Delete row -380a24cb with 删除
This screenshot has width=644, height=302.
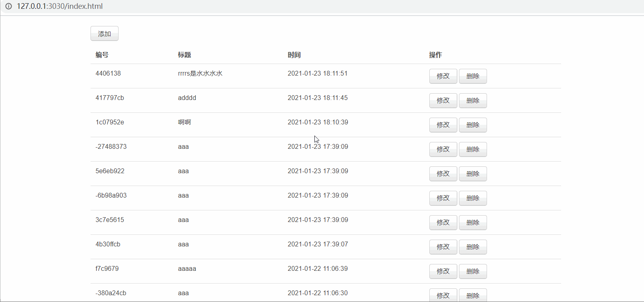(473, 295)
